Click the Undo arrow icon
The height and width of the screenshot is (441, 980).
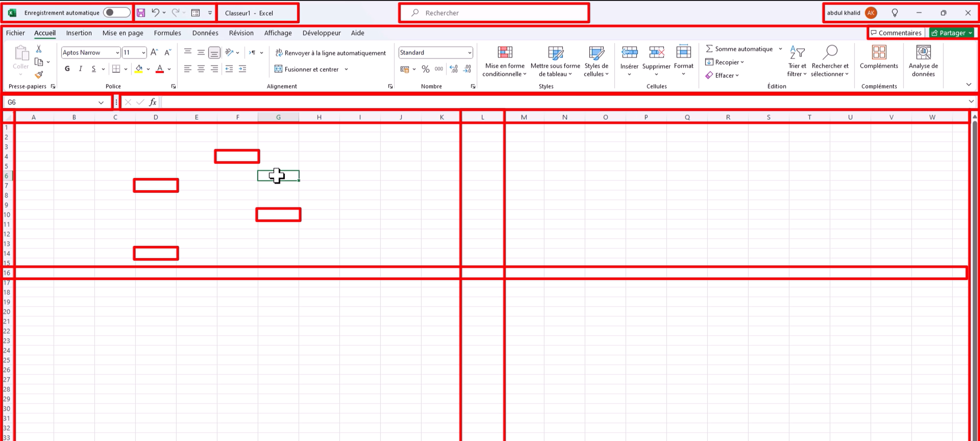tap(155, 13)
